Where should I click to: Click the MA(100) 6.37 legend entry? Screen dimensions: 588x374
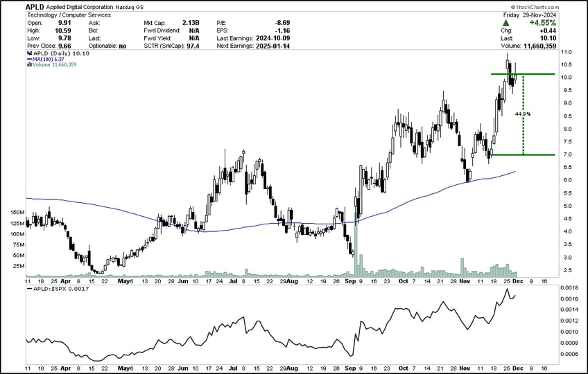click(45, 59)
